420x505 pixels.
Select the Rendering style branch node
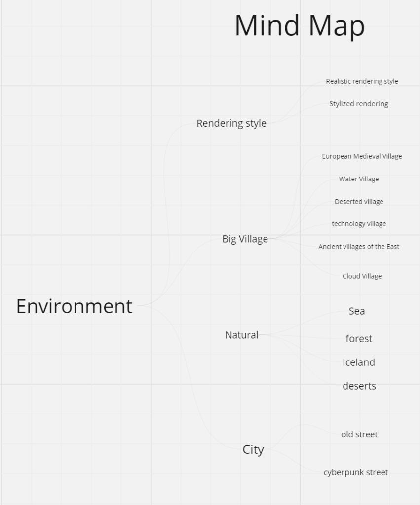231,123
